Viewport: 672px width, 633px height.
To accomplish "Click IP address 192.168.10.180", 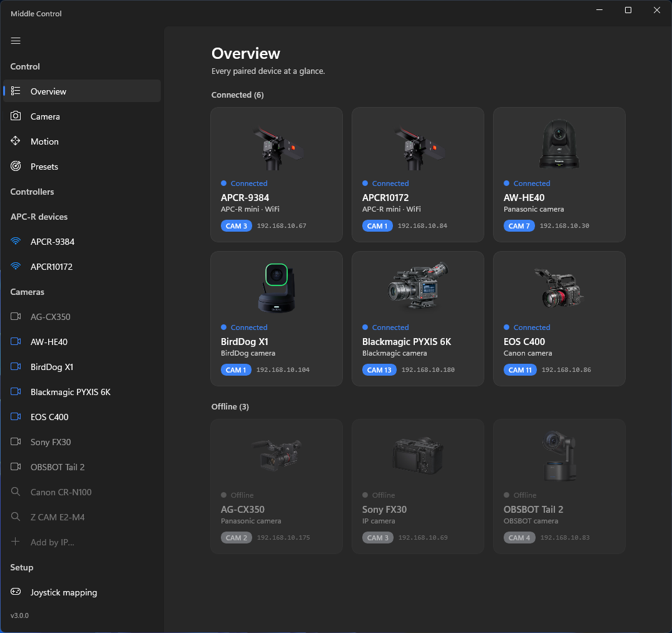I will pyautogui.click(x=428, y=370).
